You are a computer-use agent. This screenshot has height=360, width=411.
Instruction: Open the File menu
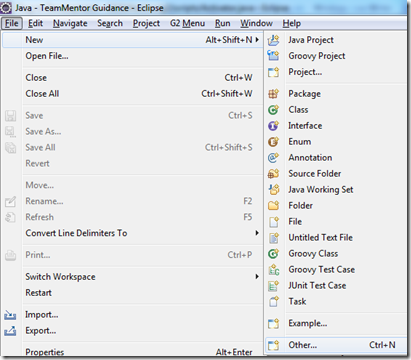[12, 23]
